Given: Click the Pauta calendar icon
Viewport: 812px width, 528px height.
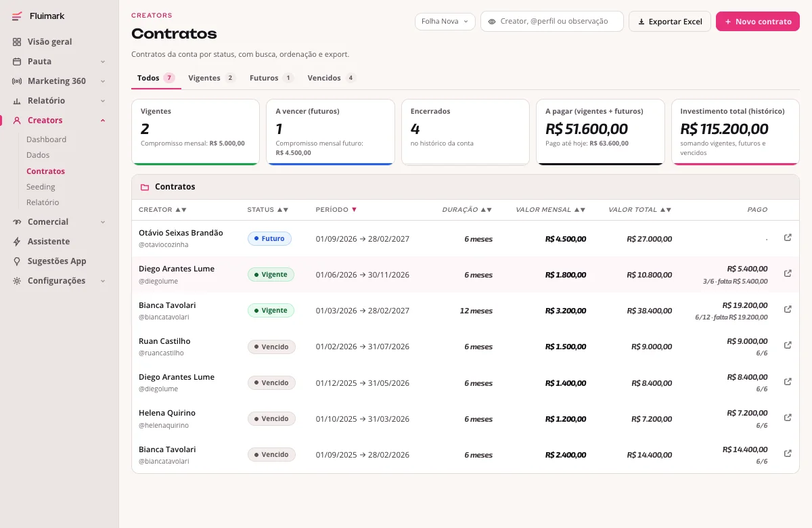Looking at the screenshot, I should pos(17,62).
